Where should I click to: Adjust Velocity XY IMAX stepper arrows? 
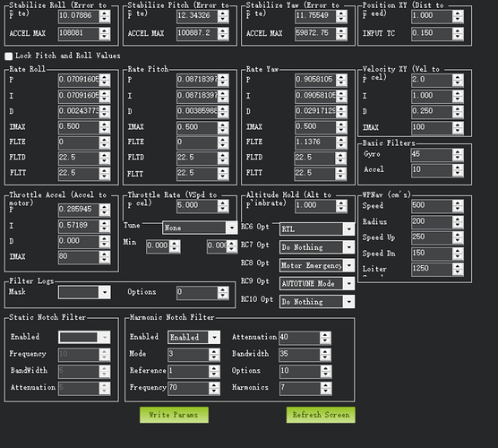(x=458, y=128)
